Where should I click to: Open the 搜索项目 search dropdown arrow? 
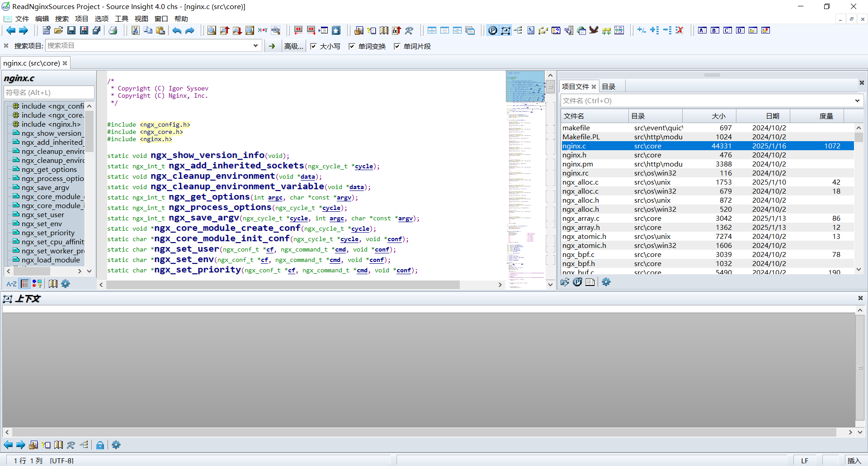pos(255,46)
